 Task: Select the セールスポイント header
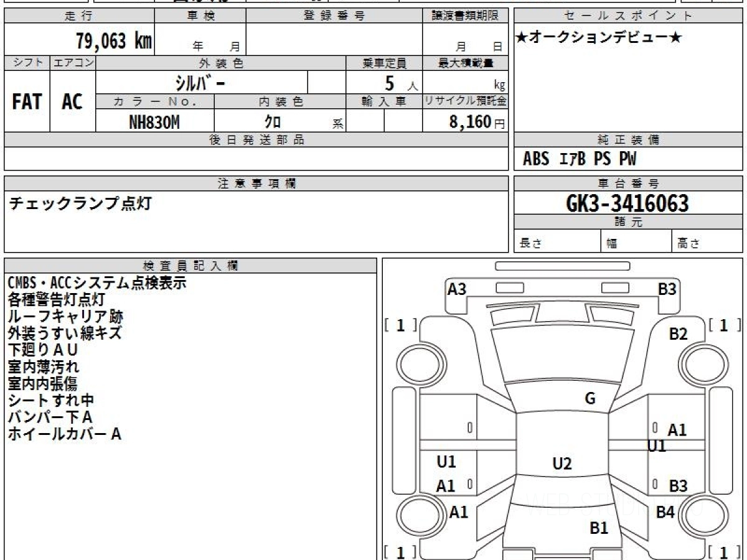[628, 16]
